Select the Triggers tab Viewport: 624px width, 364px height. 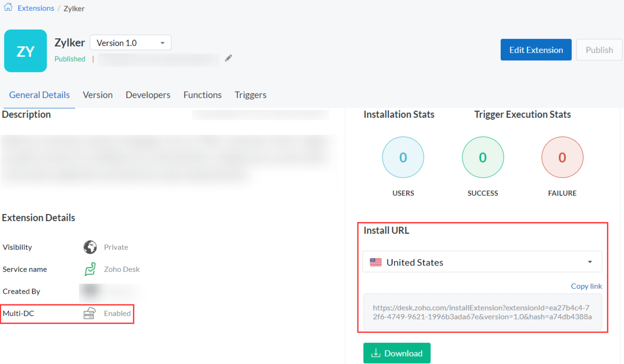250,95
